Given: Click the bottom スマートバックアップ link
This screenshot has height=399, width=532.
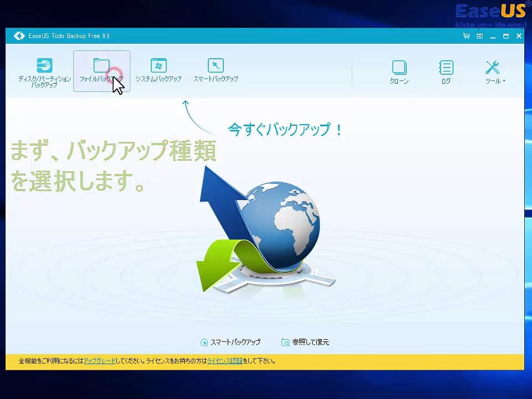Looking at the screenshot, I should 231,342.
